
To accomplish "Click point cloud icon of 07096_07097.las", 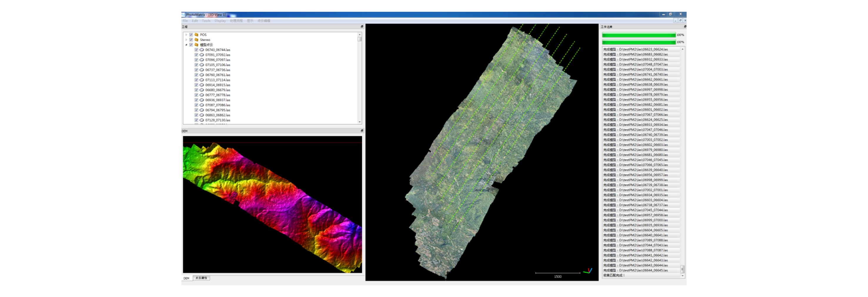I will tap(202, 60).
